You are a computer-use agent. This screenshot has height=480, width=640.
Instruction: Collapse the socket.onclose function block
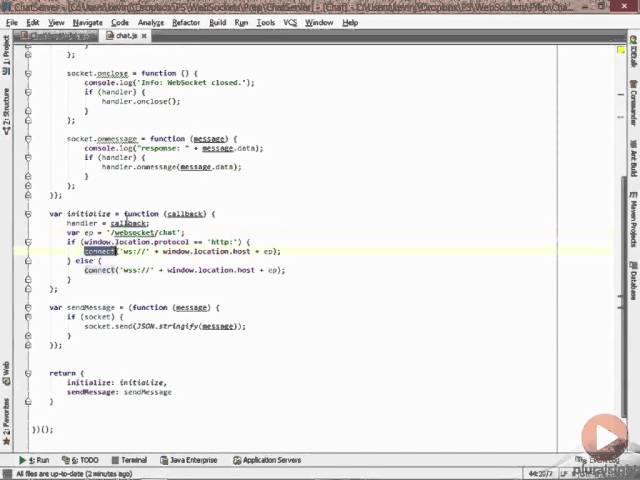[28, 73]
